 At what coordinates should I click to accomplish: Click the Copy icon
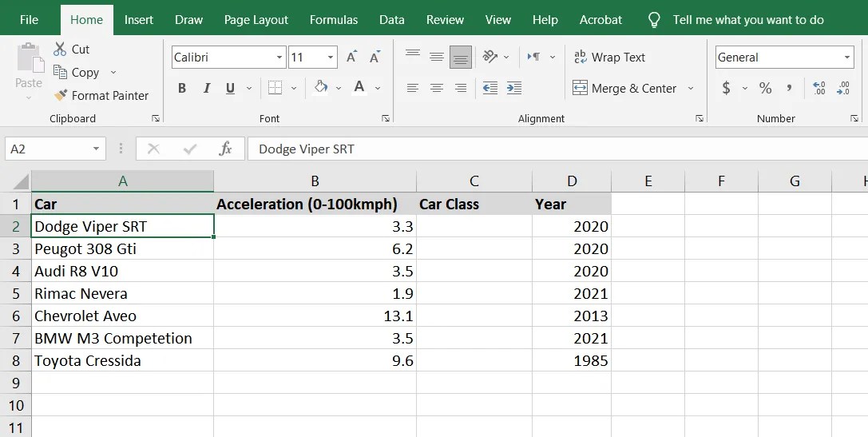click(x=60, y=72)
